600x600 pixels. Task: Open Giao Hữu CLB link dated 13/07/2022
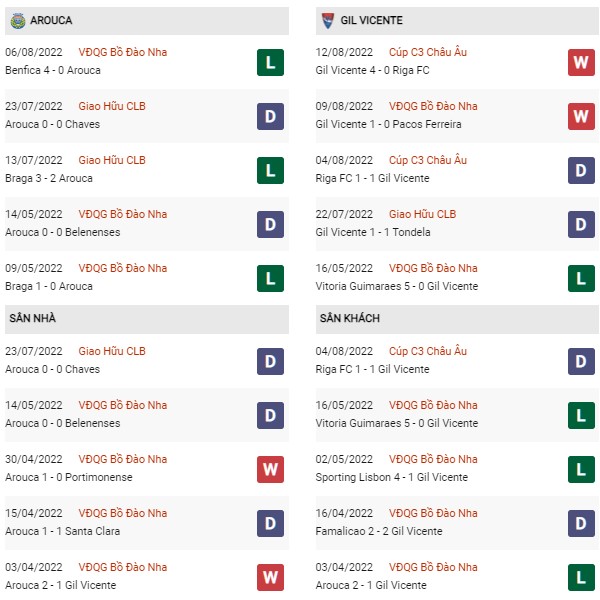click(x=112, y=160)
